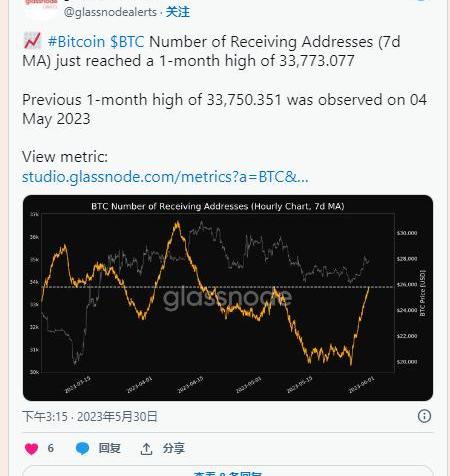
Task: Click the chart-increasing emoji before #Bitcoin
Action: (x=32, y=41)
